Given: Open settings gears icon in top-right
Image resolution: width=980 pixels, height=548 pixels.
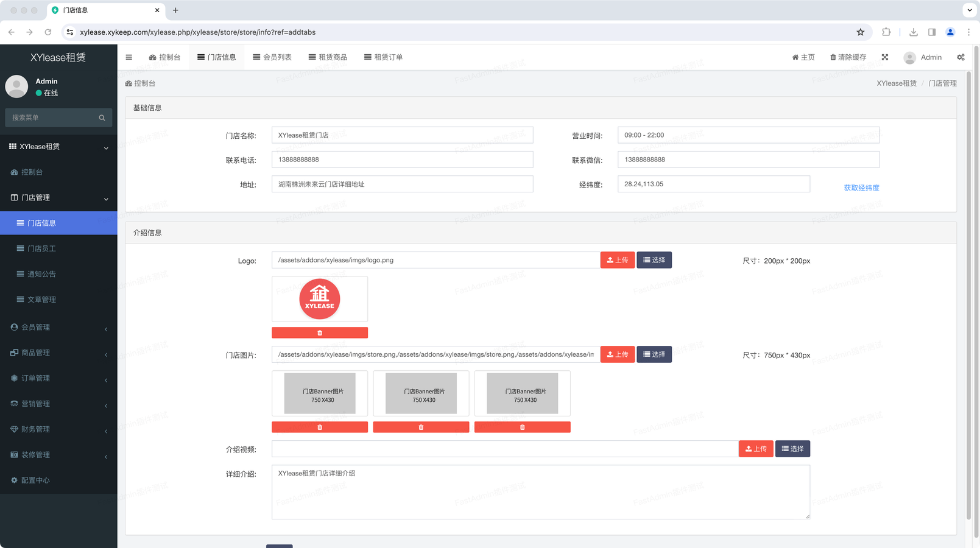Looking at the screenshot, I should click(x=961, y=57).
